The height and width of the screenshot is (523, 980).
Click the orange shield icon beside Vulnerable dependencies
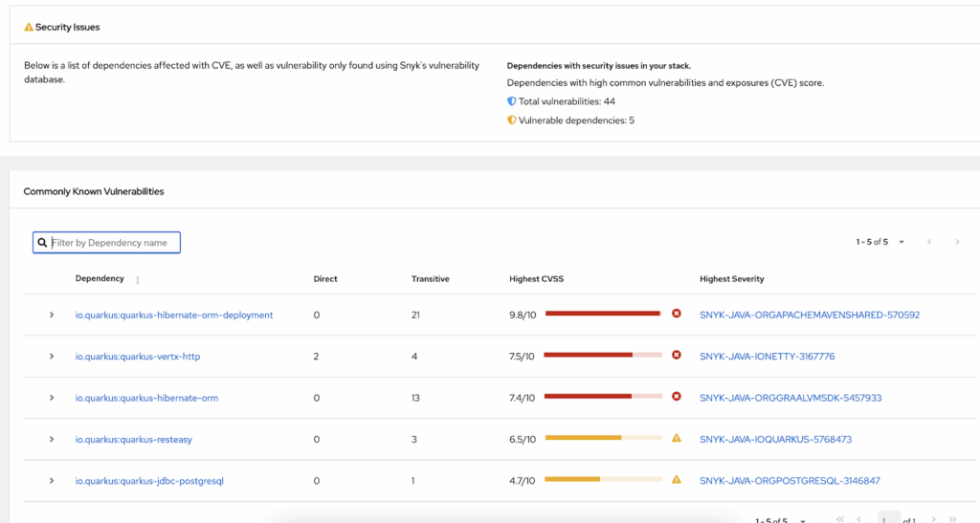(x=511, y=120)
